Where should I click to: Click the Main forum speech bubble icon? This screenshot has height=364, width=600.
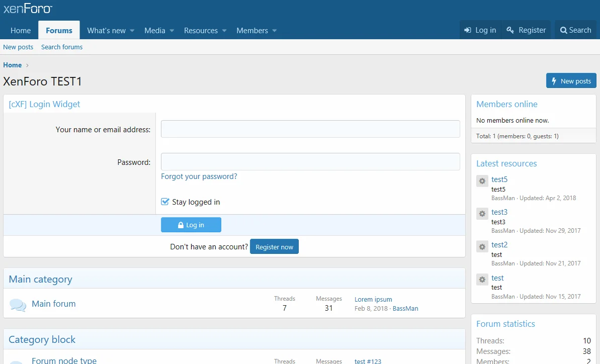(18, 305)
